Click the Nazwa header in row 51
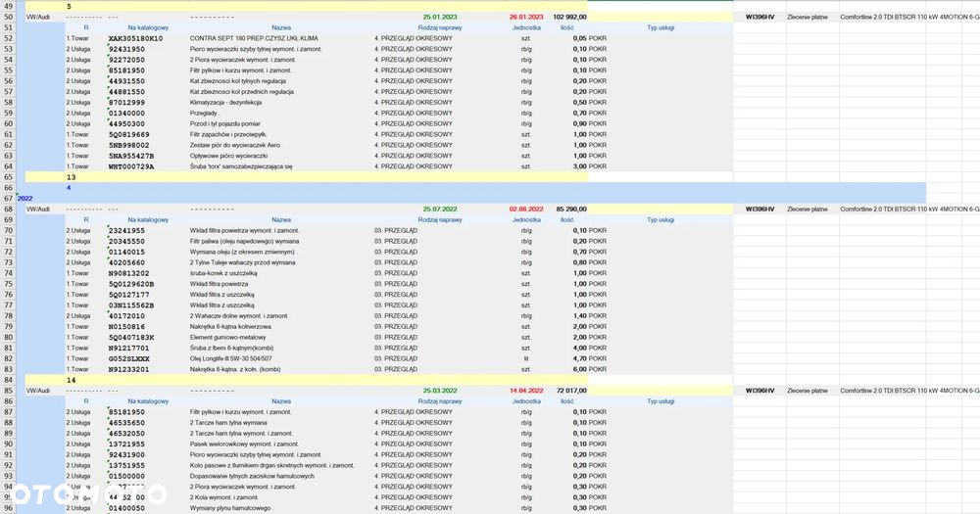The height and width of the screenshot is (514, 980). tap(281, 27)
